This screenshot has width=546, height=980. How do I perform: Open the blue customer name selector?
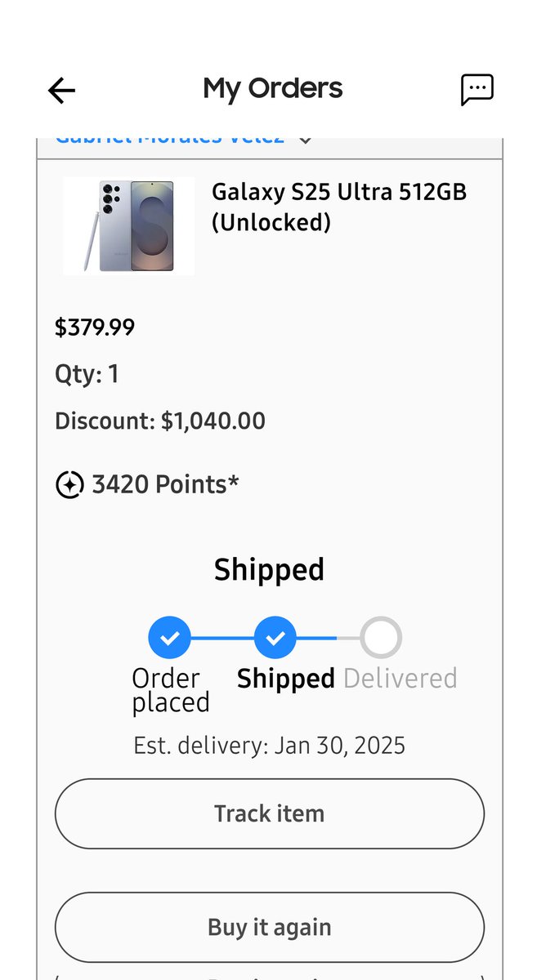pos(170,139)
